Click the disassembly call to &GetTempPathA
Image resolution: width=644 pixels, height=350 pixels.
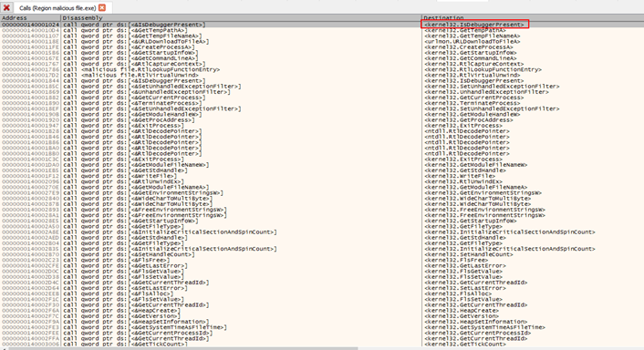pos(125,30)
